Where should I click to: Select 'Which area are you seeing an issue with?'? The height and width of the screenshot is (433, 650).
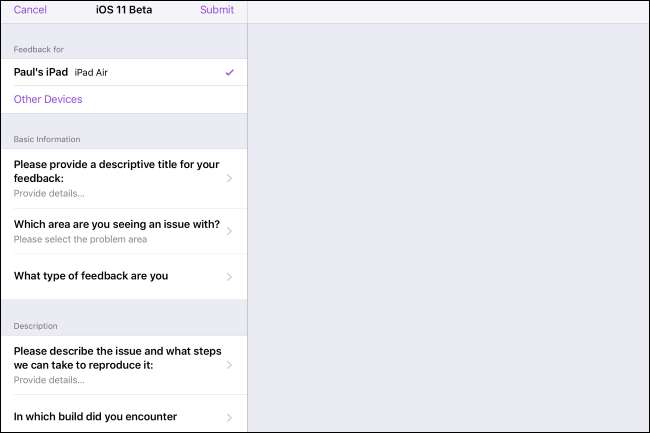[x=117, y=224]
